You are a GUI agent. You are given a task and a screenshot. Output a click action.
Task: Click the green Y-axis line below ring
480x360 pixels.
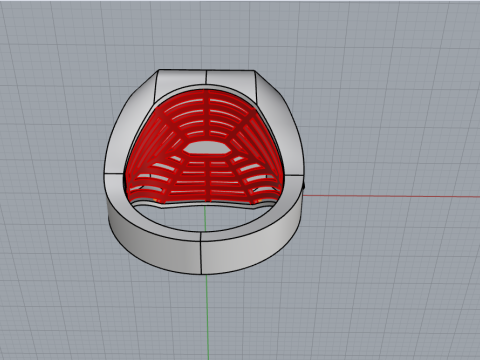pyautogui.click(x=207, y=317)
